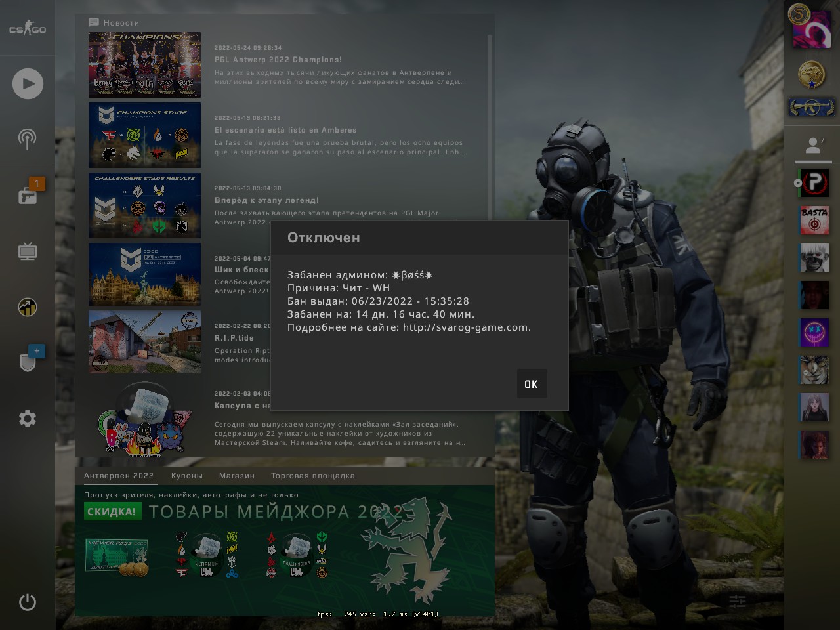The width and height of the screenshot is (840, 630).
Task: Open the PGL Antwerp 2022 Champions thumbnail
Action: (144, 65)
